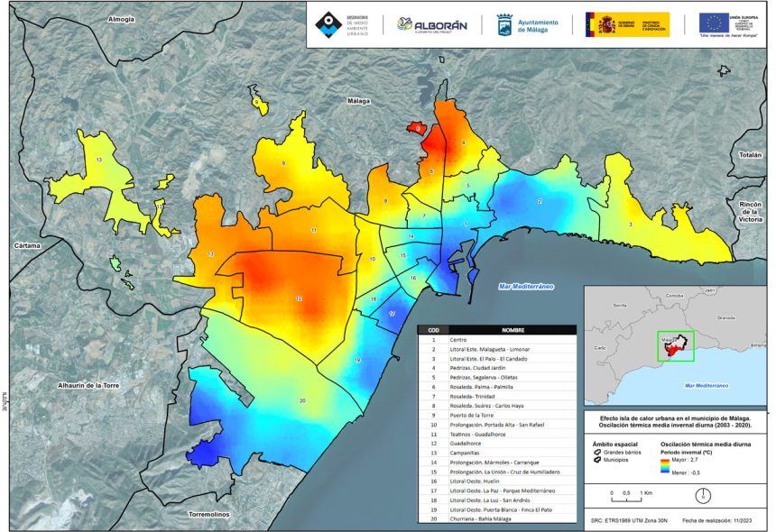The image size is (776, 532).
Task: Click the Mar Mediterráneo label on main map
Action: (x=526, y=286)
